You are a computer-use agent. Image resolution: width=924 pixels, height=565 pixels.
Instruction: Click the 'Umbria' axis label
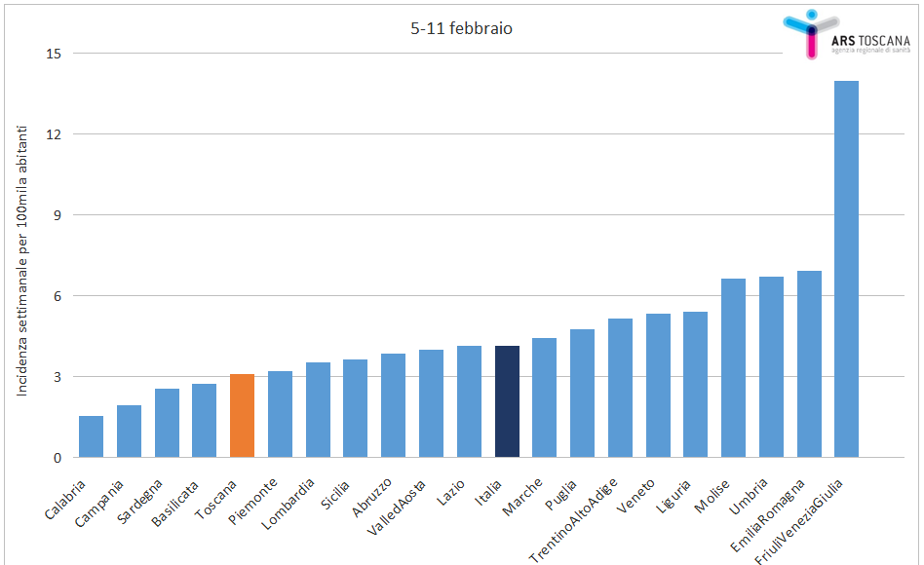tap(748, 496)
